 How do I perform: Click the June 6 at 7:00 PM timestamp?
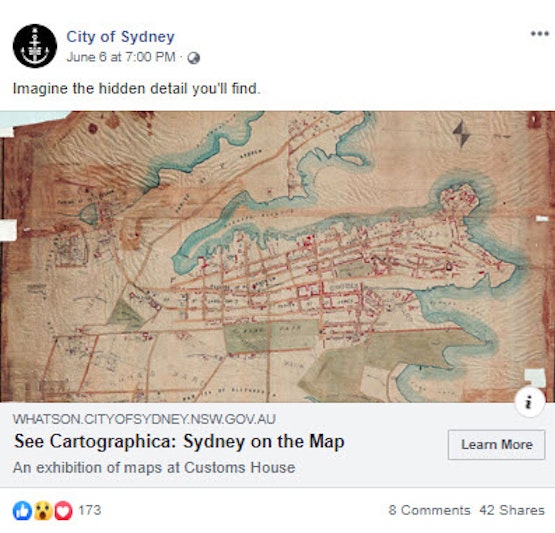[121, 57]
